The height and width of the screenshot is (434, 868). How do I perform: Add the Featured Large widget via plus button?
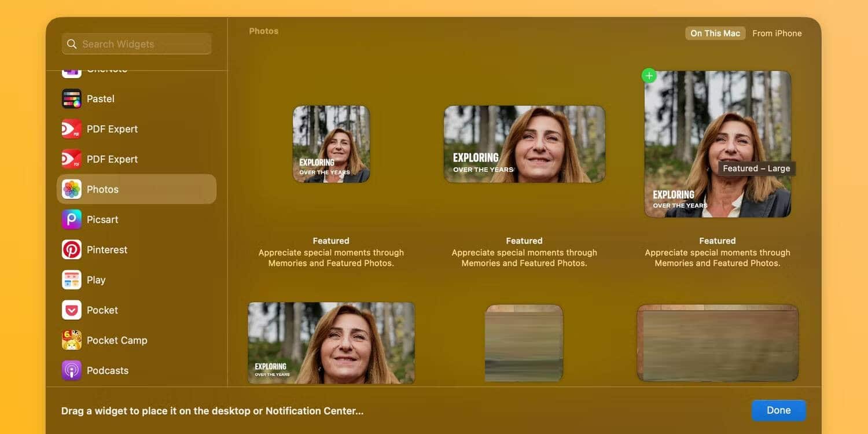649,75
